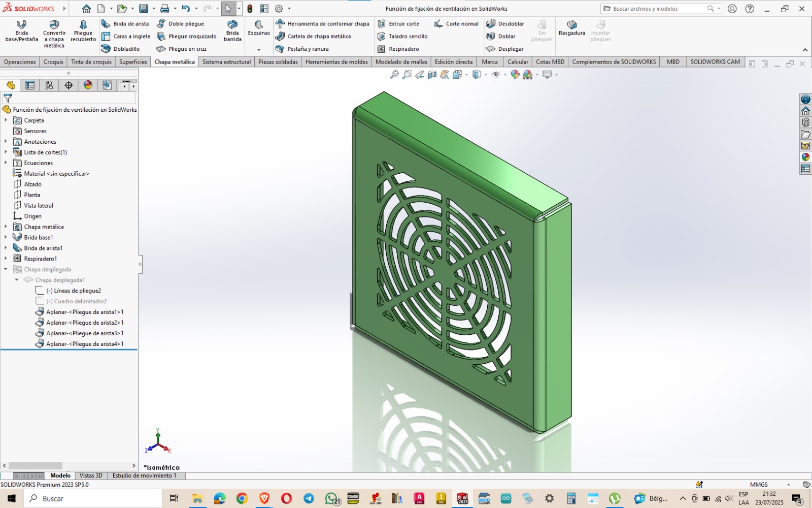This screenshot has height=508, width=812.
Task: Open the Complementos de SOLIDWORKS ribbon tab
Action: click(x=614, y=61)
